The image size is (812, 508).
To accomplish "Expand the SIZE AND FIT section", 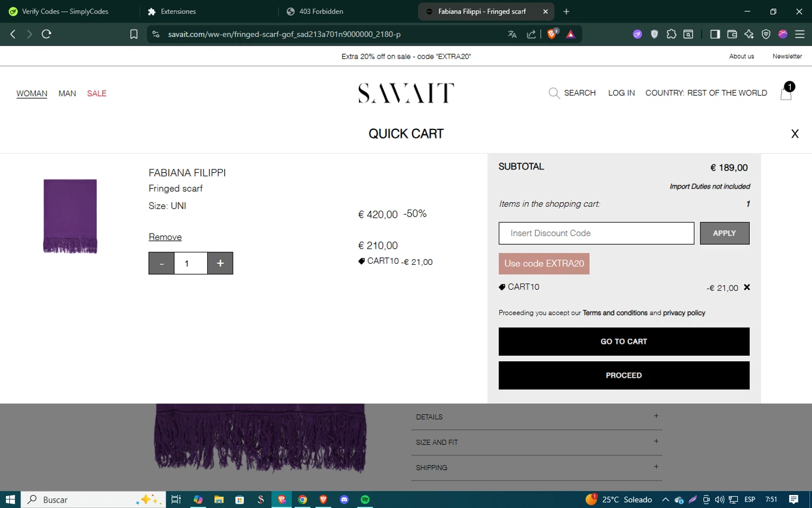I will click(537, 442).
